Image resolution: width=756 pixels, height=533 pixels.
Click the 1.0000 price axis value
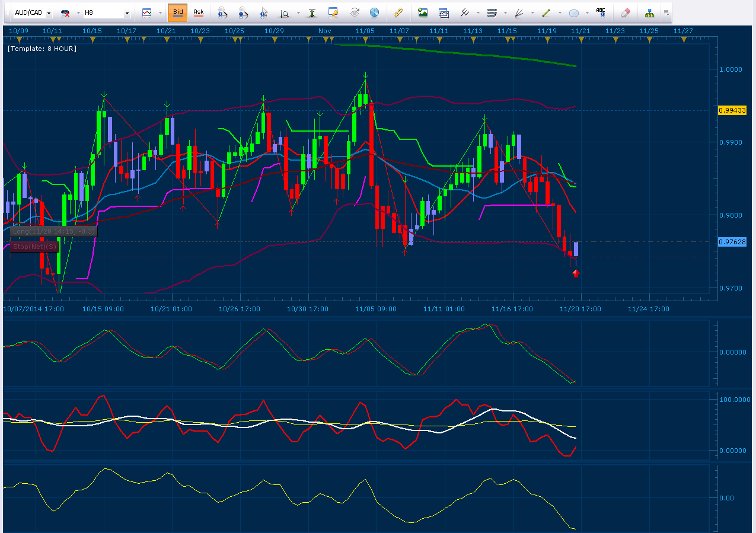coord(730,69)
